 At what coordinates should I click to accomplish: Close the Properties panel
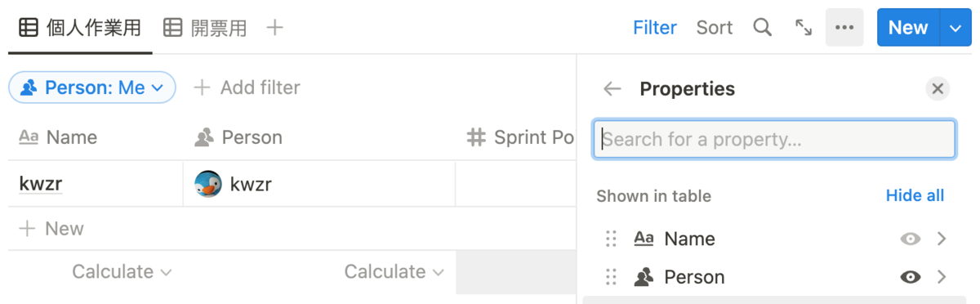938,89
